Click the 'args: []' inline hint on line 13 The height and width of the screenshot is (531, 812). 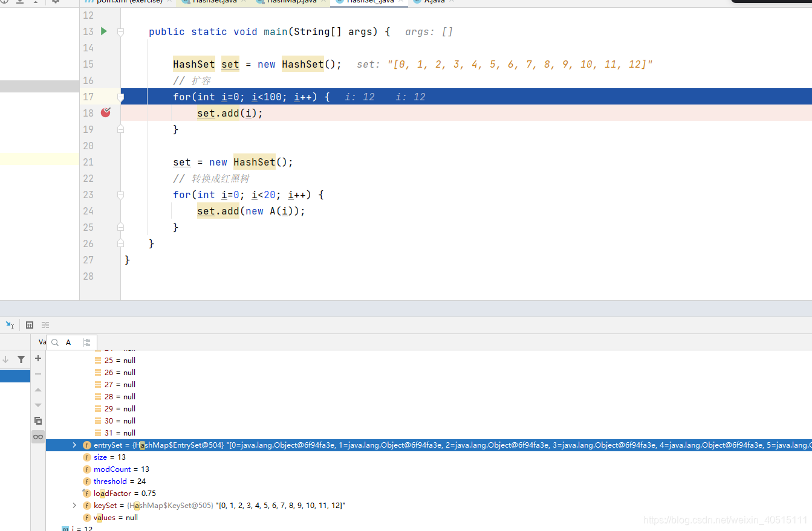click(429, 31)
